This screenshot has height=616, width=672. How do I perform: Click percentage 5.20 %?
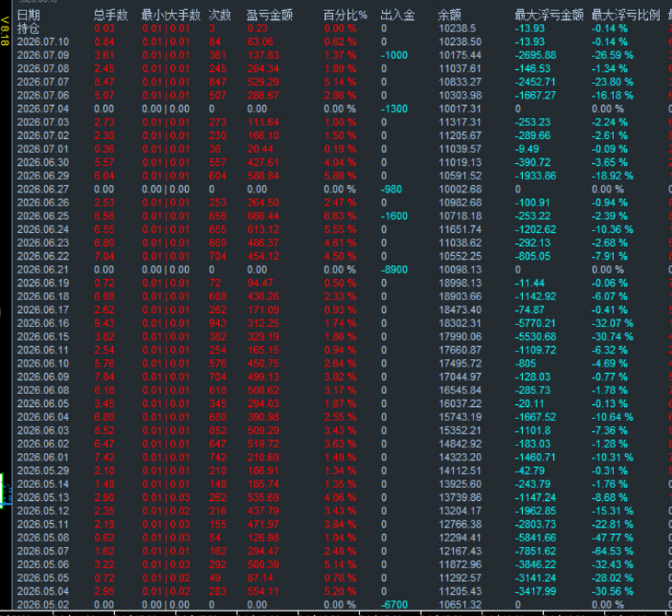point(341,591)
